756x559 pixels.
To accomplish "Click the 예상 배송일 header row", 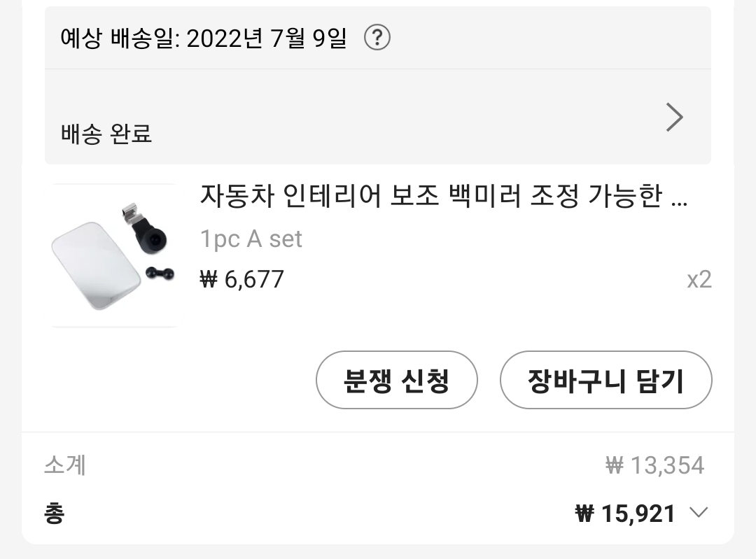I will (203, 38).
